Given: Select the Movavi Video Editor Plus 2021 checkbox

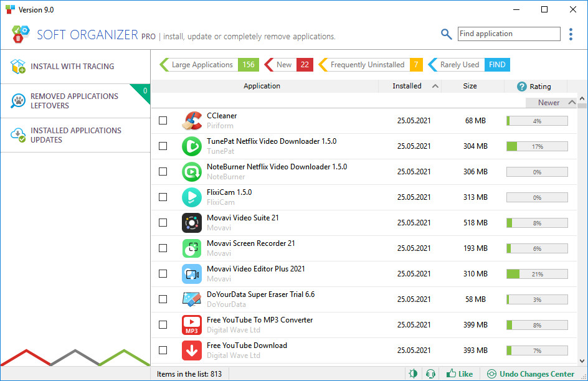Looking at the screenshot, I should point(163,273).
